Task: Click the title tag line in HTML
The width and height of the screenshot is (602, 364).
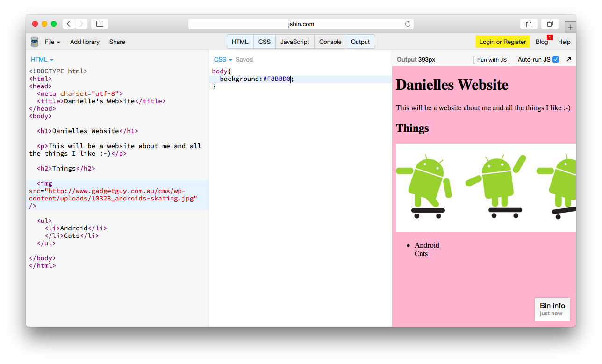Action: pos(101,101)
